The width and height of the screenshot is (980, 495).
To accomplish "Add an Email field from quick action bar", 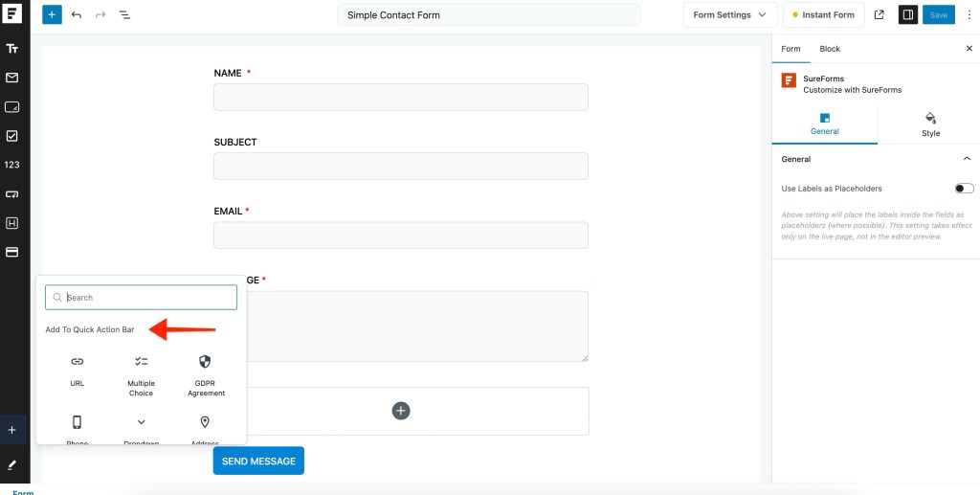I will [11, 78].
